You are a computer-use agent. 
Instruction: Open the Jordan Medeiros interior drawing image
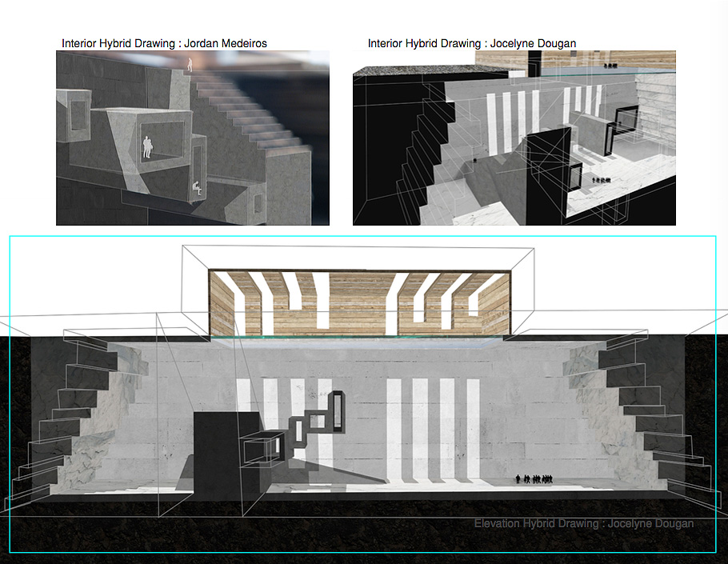click(x=193, y=138)
